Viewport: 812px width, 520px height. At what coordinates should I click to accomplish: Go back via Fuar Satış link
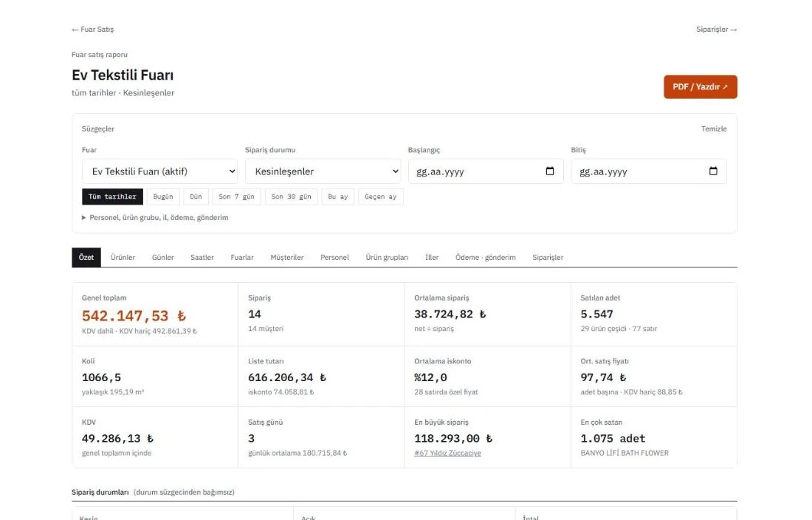click(93, 30)
